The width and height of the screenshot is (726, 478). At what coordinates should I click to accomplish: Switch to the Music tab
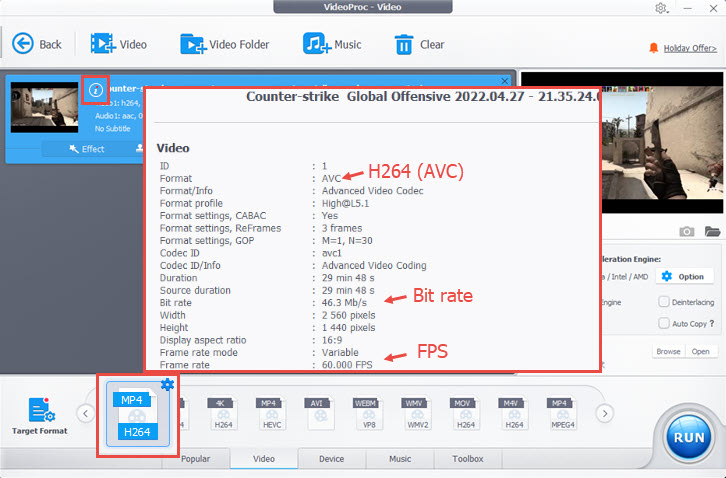coord(400,459)
